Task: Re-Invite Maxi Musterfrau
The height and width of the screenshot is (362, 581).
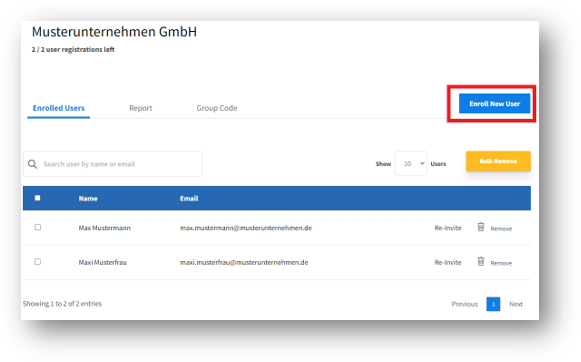Action: tap(448, 262)
